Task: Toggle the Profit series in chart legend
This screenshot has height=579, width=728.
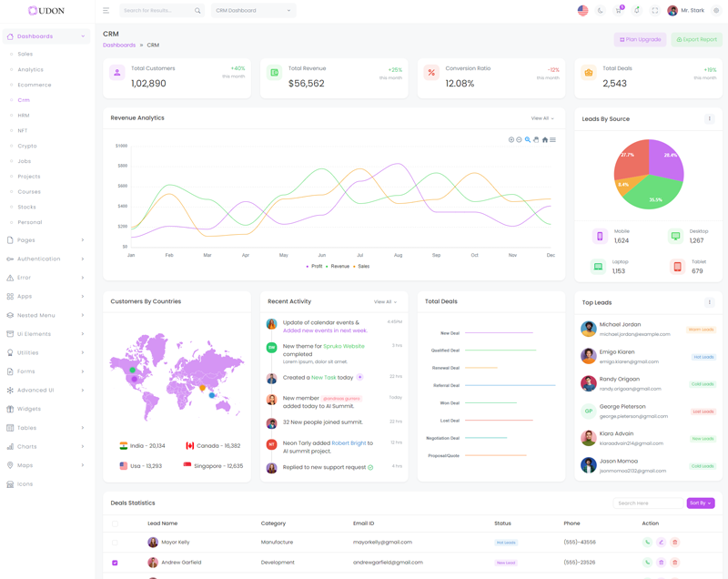Action: pos(316,267)
